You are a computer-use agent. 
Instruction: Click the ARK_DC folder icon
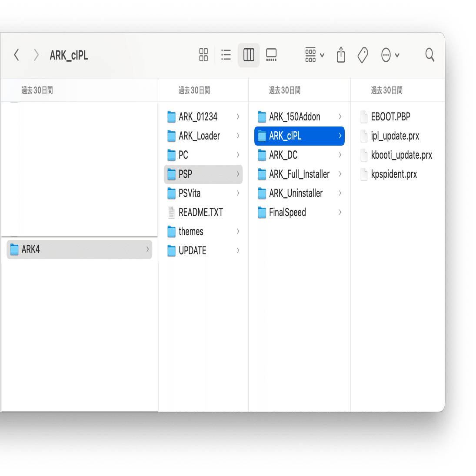(x=262, y=155)
